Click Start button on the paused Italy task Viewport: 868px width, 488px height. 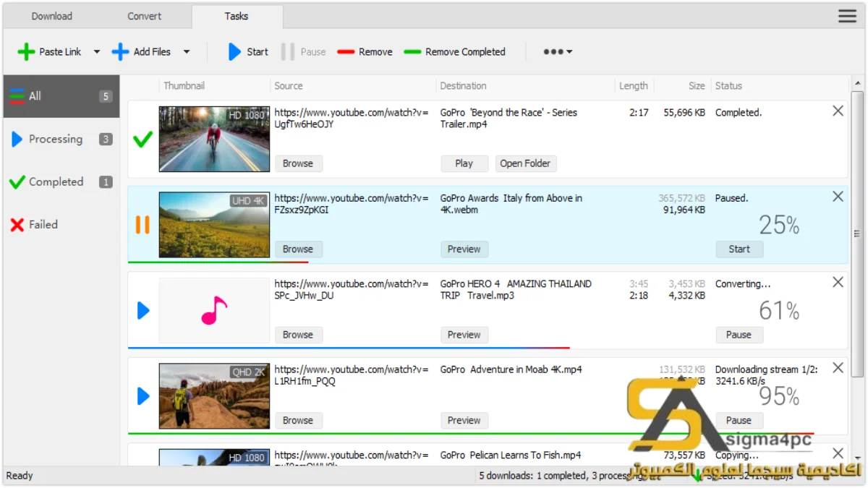point(739,249)
